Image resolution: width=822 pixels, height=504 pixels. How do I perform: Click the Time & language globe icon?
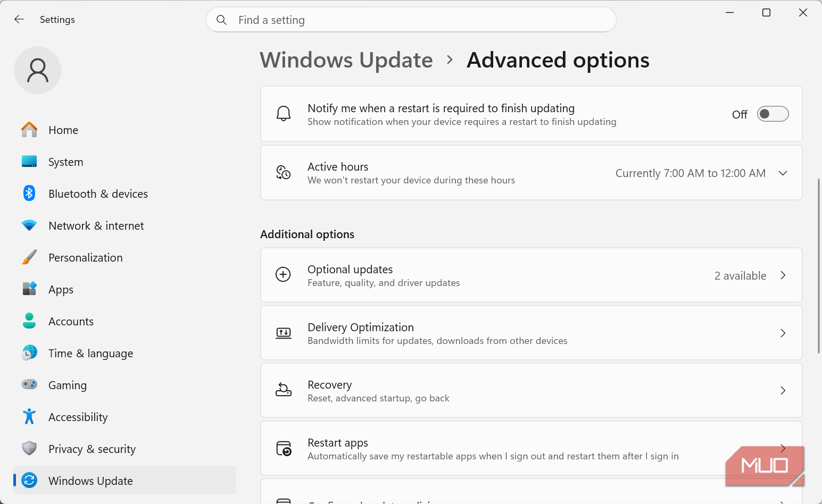click(x=29, y=352)
